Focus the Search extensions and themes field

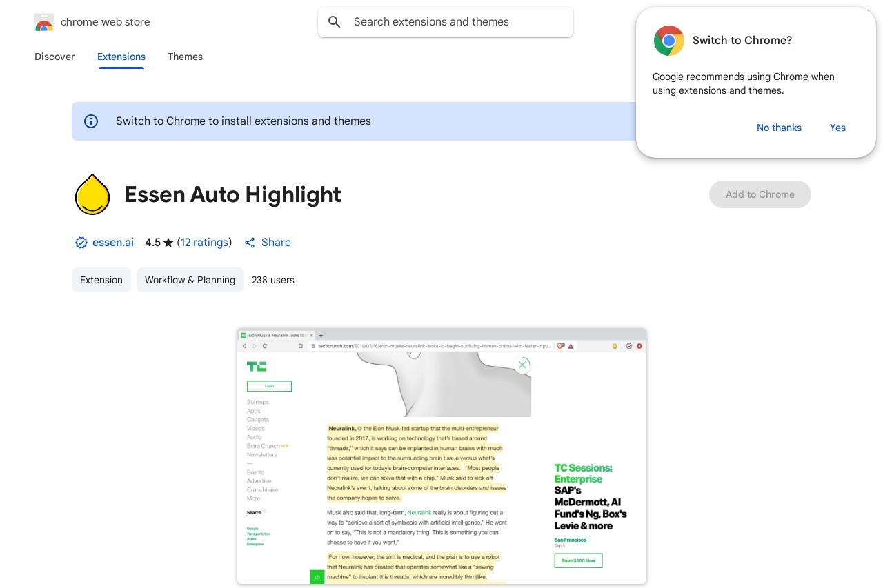446,22
